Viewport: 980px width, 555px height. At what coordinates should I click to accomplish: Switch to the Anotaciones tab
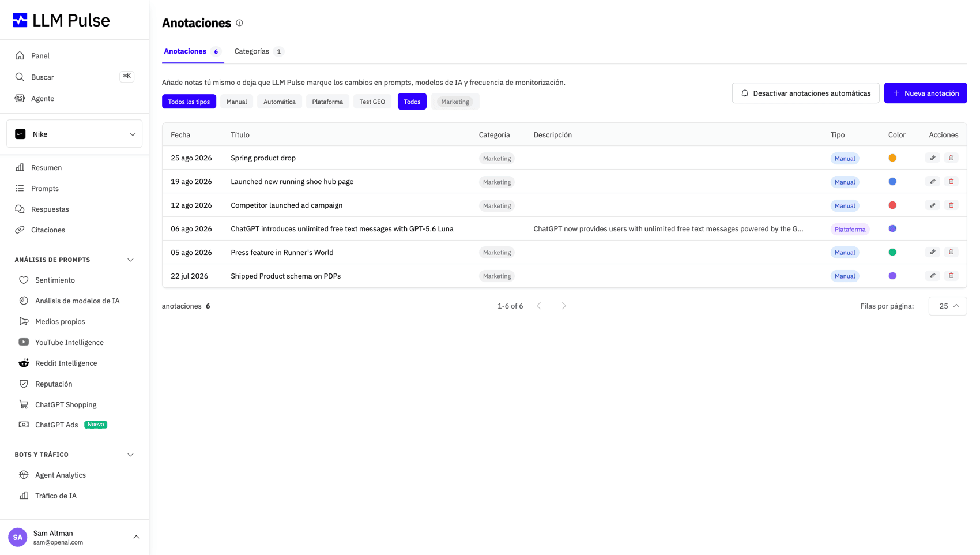193,51
